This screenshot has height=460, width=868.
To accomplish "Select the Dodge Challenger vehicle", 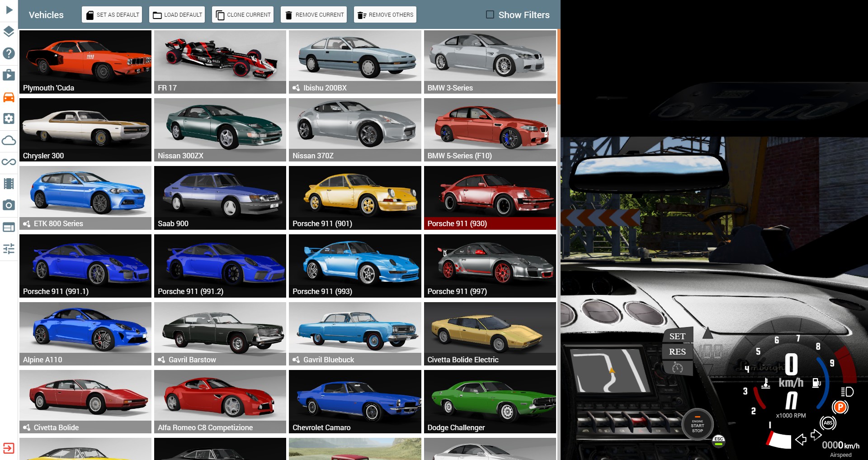I will coord(490,402).
